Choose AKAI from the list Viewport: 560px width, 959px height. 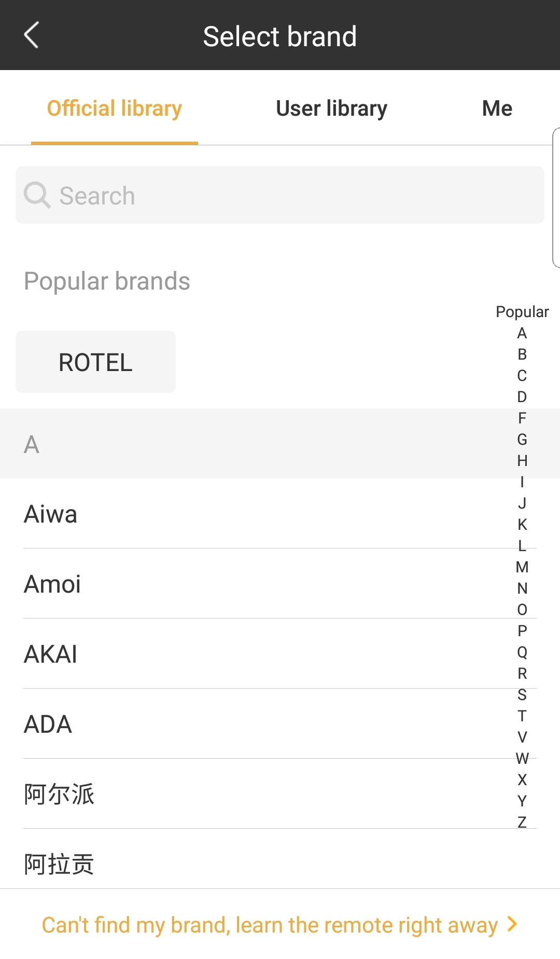51,654
